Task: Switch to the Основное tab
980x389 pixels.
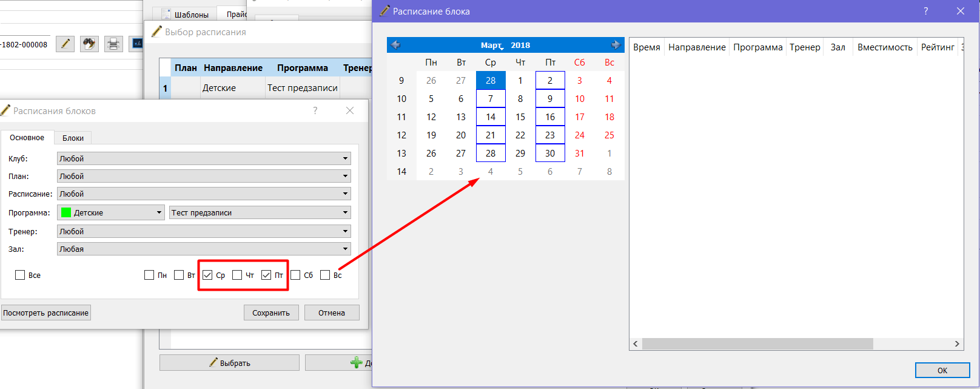Action: coord(27,138)
